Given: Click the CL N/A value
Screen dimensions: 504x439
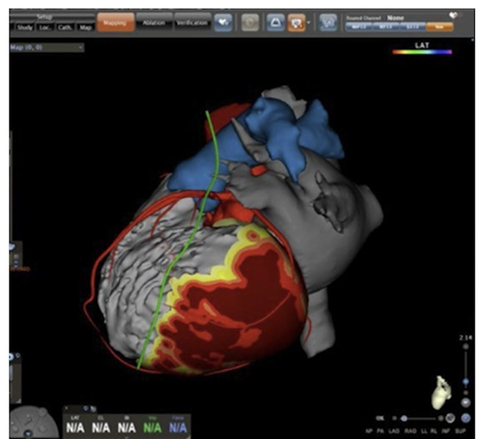Looking at the screenshot, I should (101, 428).
